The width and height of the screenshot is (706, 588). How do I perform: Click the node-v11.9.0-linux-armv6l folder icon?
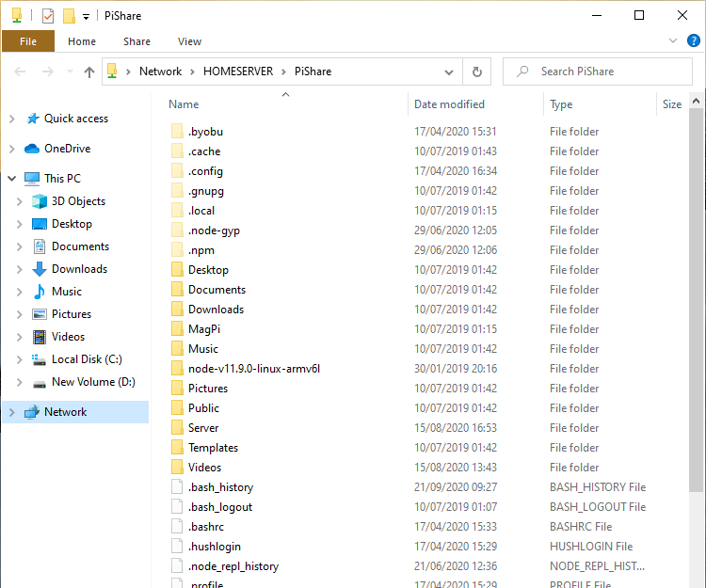(x=177, y=369)
